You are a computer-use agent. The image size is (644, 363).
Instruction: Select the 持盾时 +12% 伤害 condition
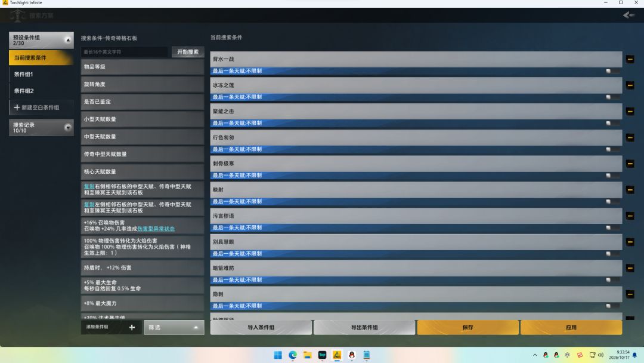pos(143,267)
